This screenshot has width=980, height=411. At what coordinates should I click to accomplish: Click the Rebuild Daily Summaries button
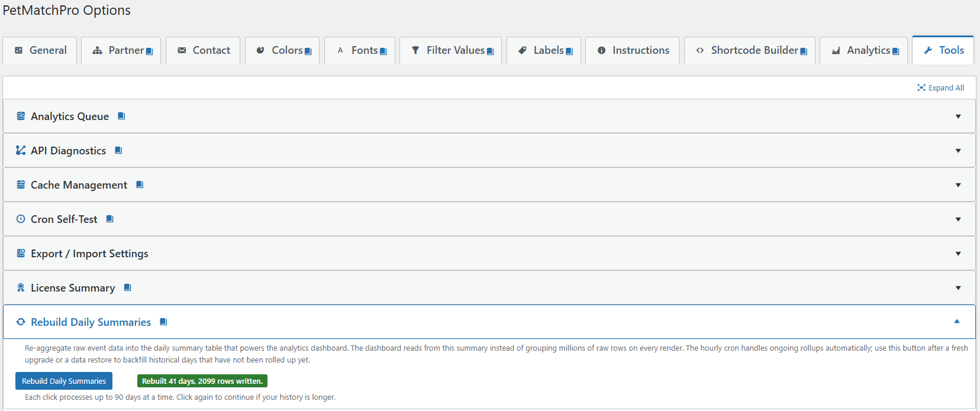coord(64,381)
